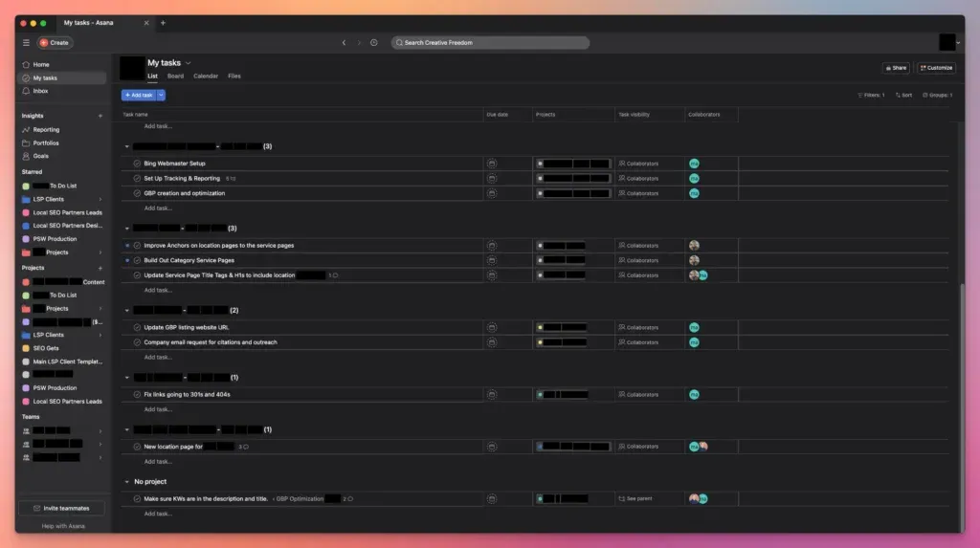Complete the Fix links going to 301s and 404s task
980x548 pixels.
(137, 394)
